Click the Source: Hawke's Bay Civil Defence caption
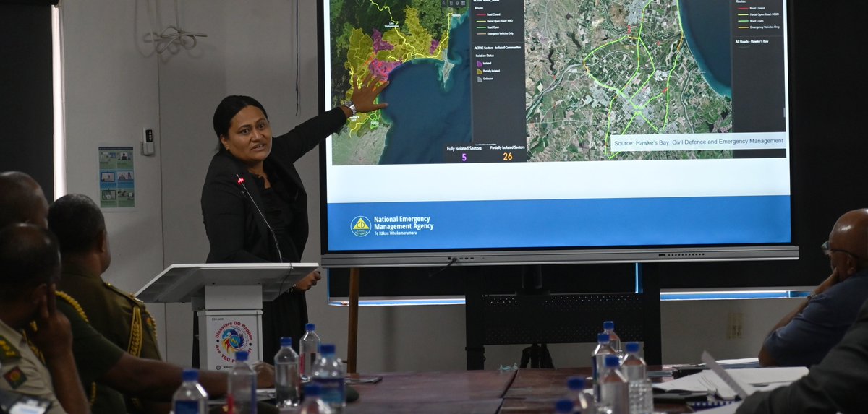 698,141
